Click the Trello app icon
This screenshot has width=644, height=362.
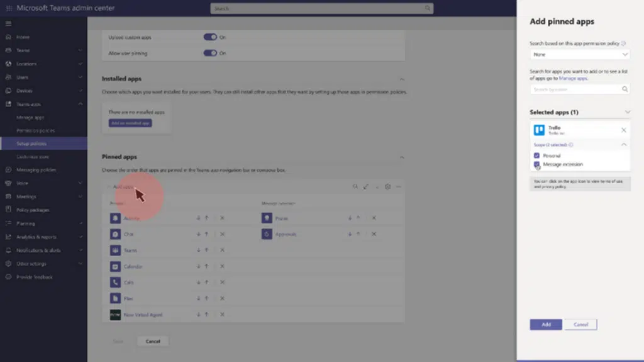(539, 130)
